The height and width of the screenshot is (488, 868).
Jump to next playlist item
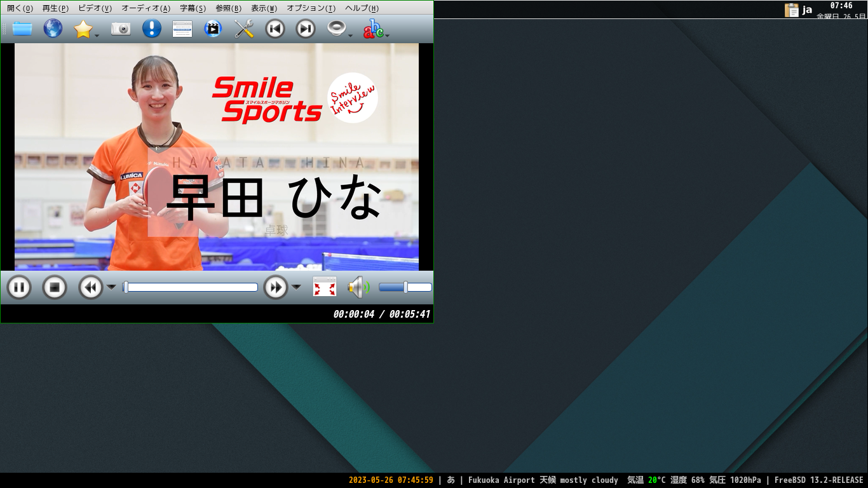tap(306, 29)
